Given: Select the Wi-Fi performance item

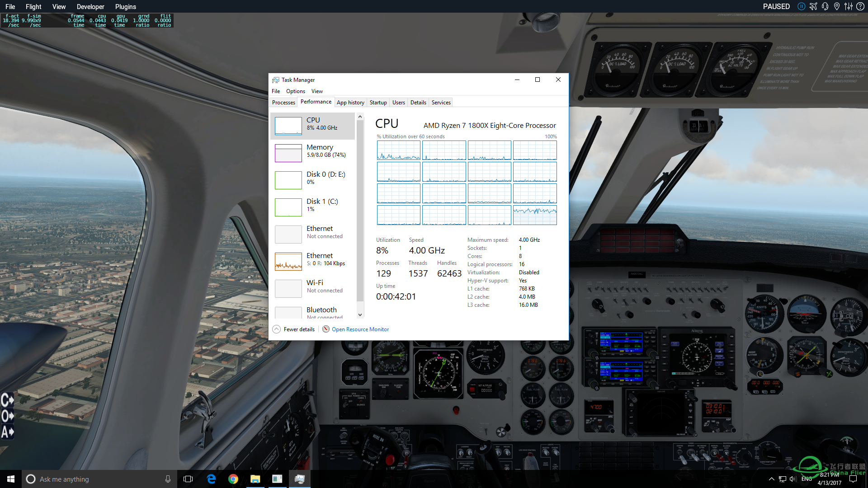Looking at the screenshot, I should pyautogui.click(x=313, y=288).
